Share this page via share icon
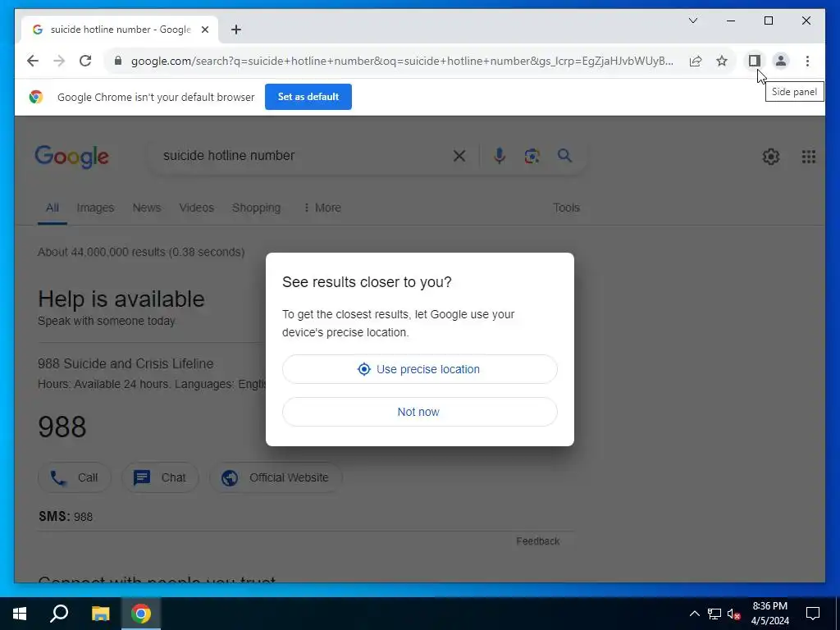Image resolution: width=840 pixels, height=630 pixels. 696,61
